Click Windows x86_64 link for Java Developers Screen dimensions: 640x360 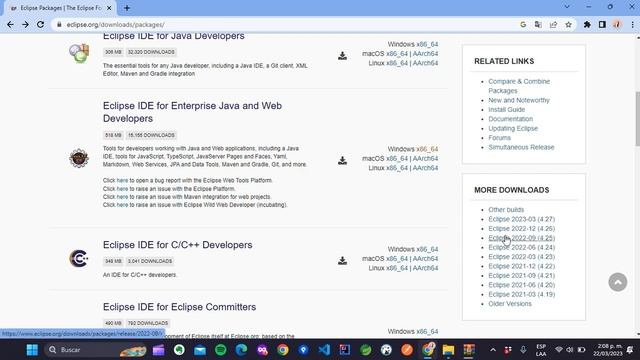[x=427, y=44]
